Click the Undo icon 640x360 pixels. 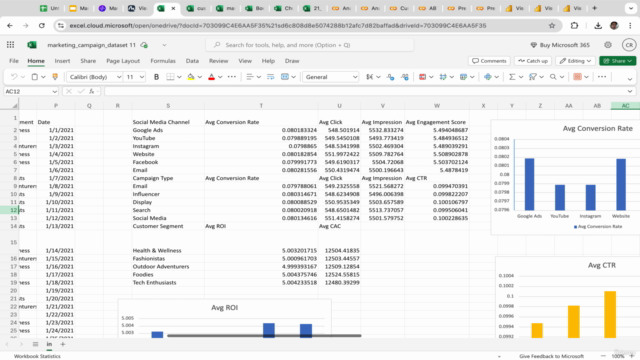[x=14, y=77]
